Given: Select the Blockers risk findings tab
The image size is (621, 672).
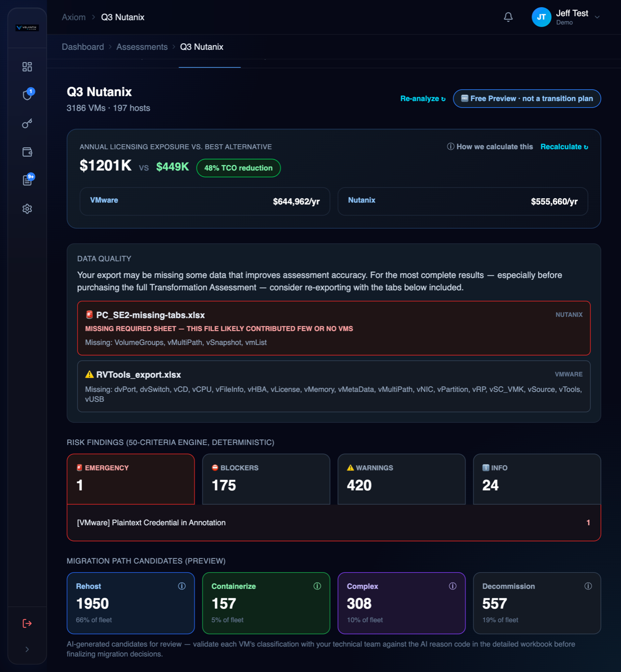Looking at the screenshot, I should [266, 479].
